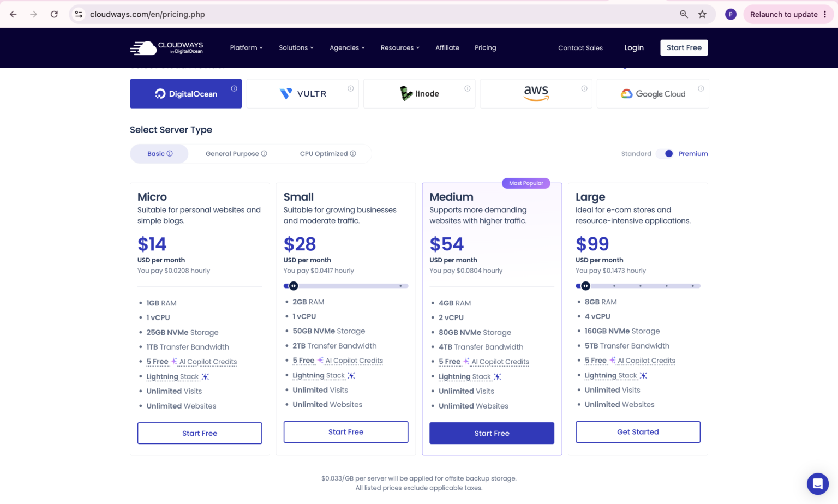Click the $99 price on the Large plan
The width and height of the screenshot is (838, 504).
click(x=592, y=244)
